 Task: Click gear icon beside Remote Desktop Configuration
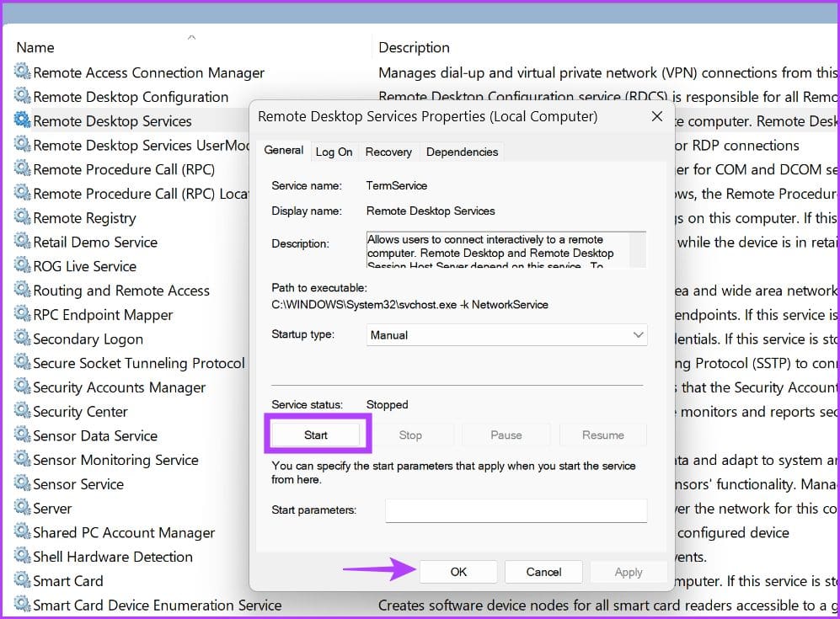click(x=23, y=95)
